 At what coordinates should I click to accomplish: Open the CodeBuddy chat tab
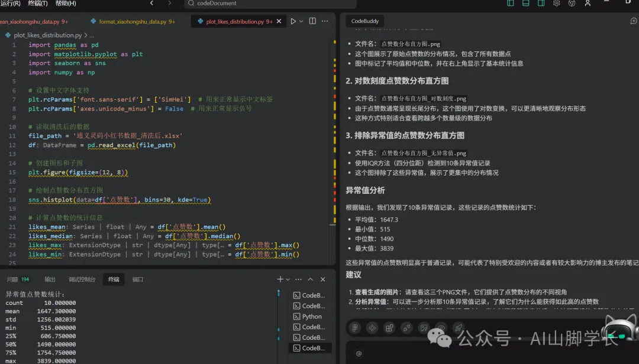pyautogui.click(x=364, y=21)
